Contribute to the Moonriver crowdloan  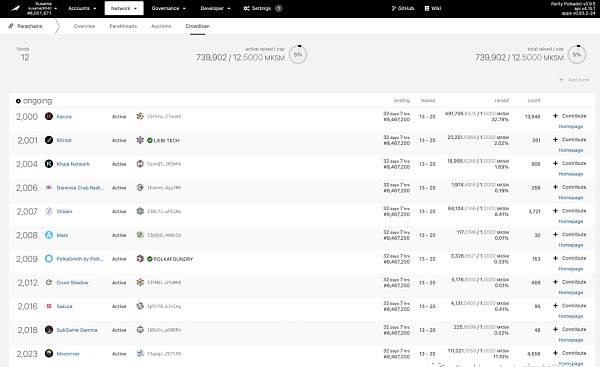coord(569,353)
